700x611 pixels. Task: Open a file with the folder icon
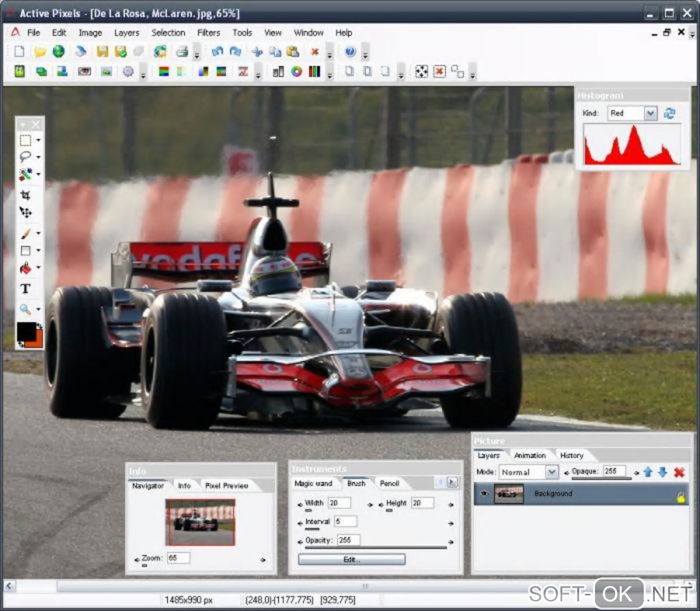tap(40, 51)
